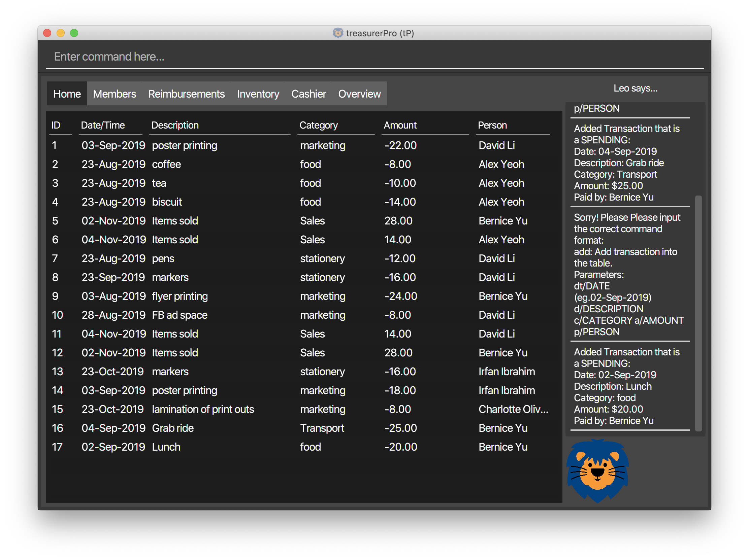
Task: Click the command input field
Action: pyautogui.click(x=374, y=57)
